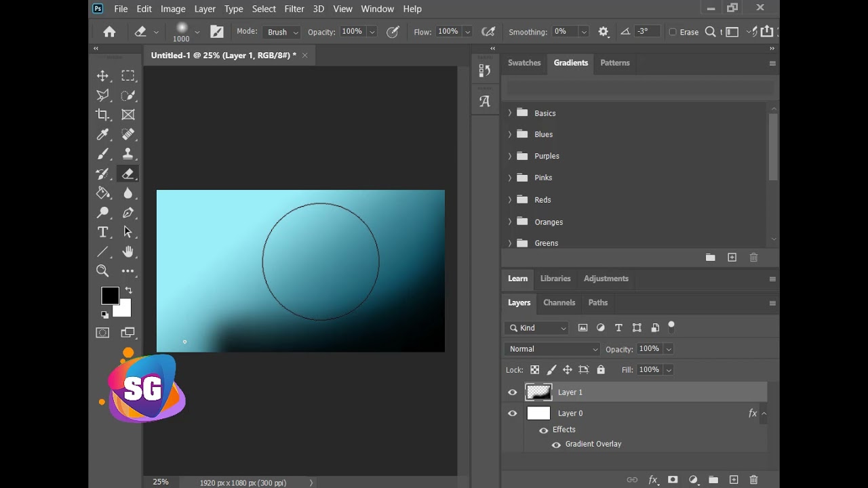Open smoothing options gear
868x488 pixels.
604,32
